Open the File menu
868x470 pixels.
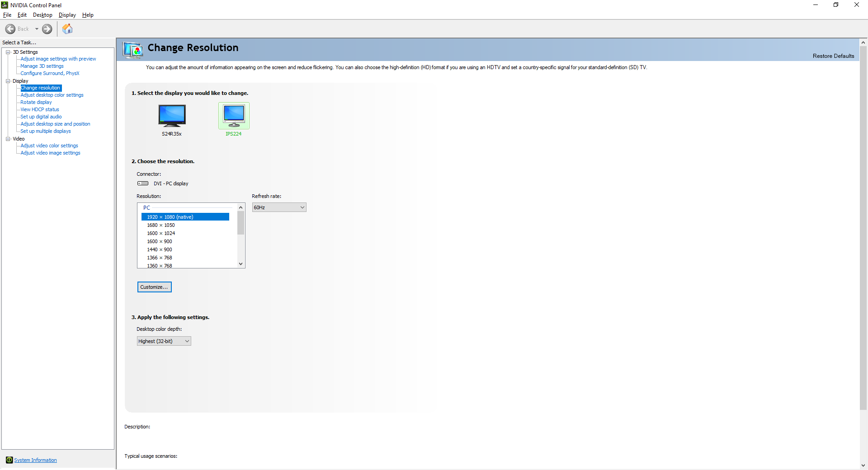pos(7,15)
